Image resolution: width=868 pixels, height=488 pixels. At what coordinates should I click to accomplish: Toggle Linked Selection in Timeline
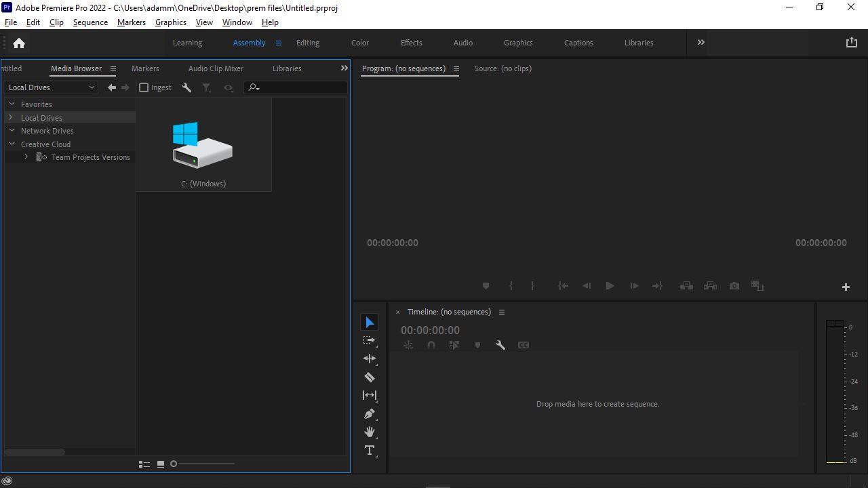454,345
